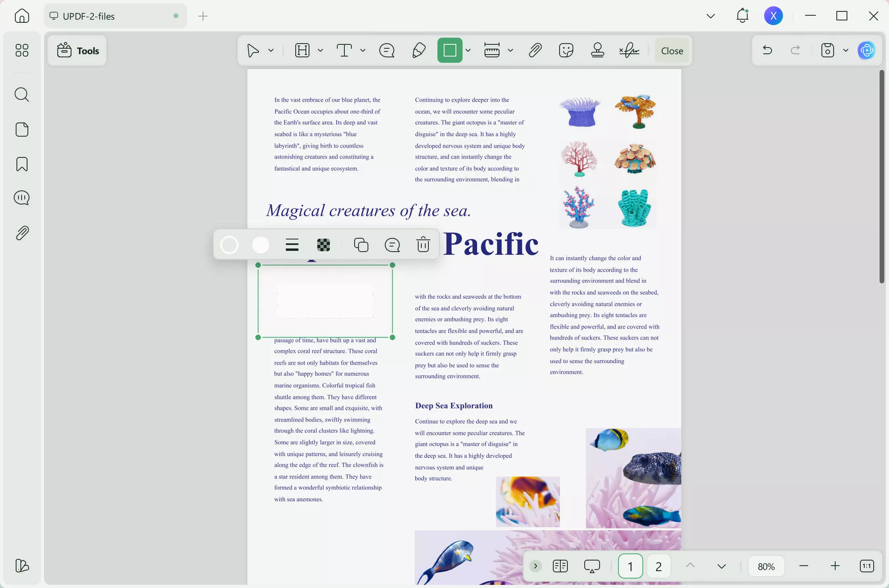The image size is (889, 588).
Task: Select the pencil markup tool
Action: pyautogui.click(x=419, y=50)
